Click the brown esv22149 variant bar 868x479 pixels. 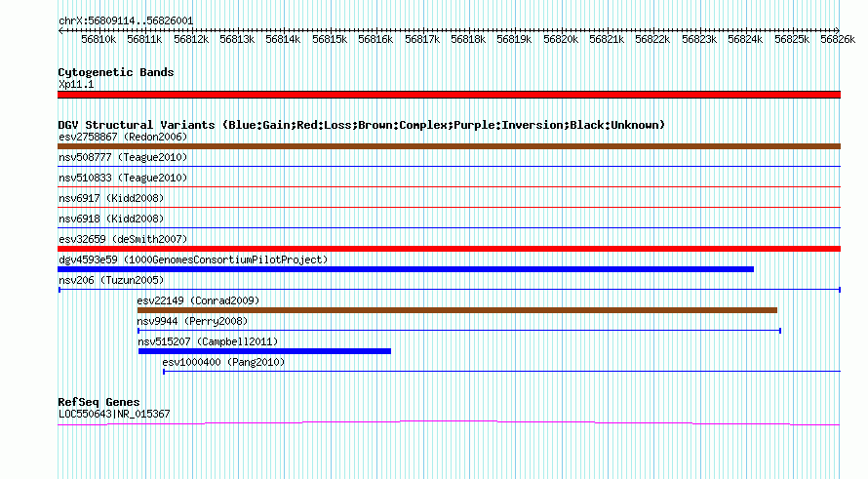point(457,310)
